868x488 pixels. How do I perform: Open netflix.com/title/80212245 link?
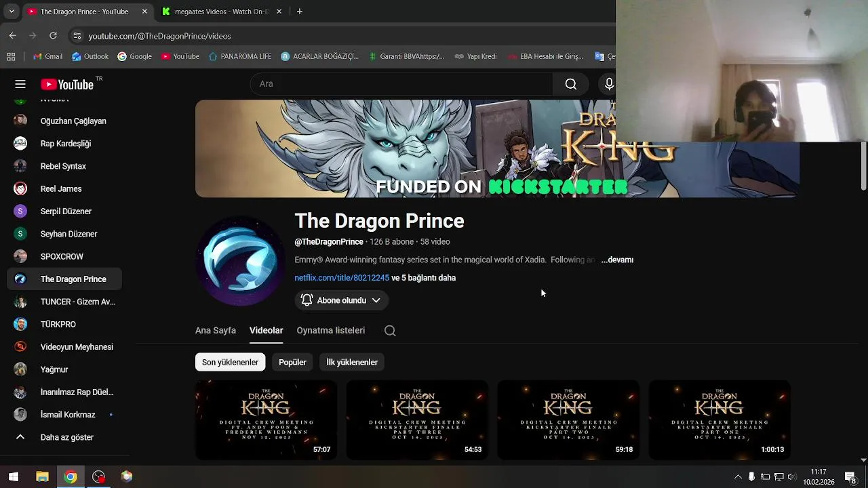tap(342, 278)
